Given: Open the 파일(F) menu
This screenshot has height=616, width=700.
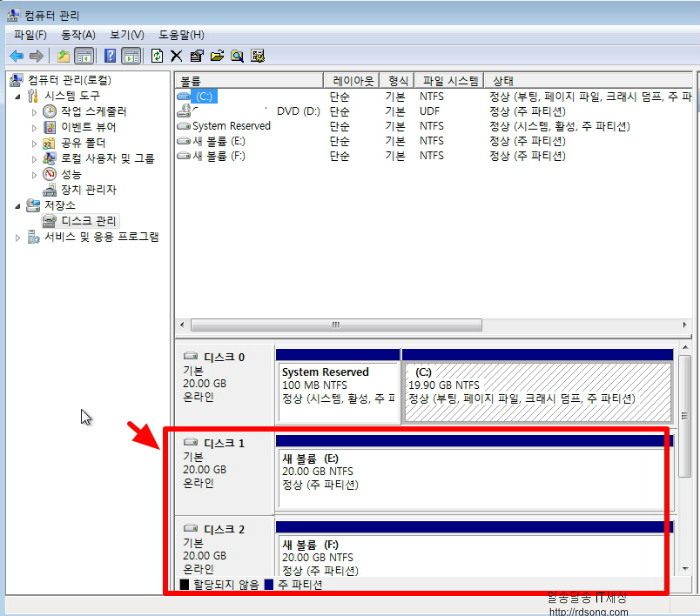Looking at the screenshot, I should tap(30, 35).
